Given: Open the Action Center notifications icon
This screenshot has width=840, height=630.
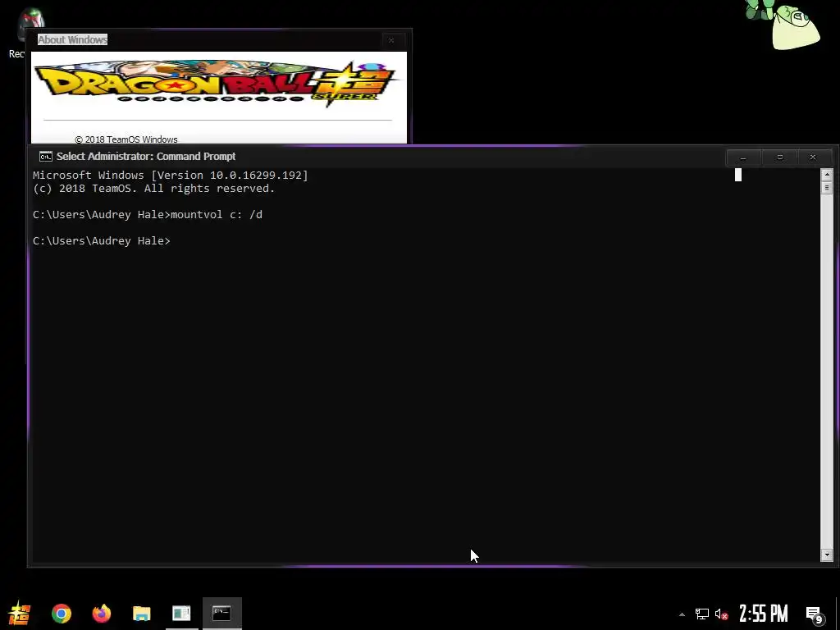Looking at the screenshot, I should coord(815,614).
